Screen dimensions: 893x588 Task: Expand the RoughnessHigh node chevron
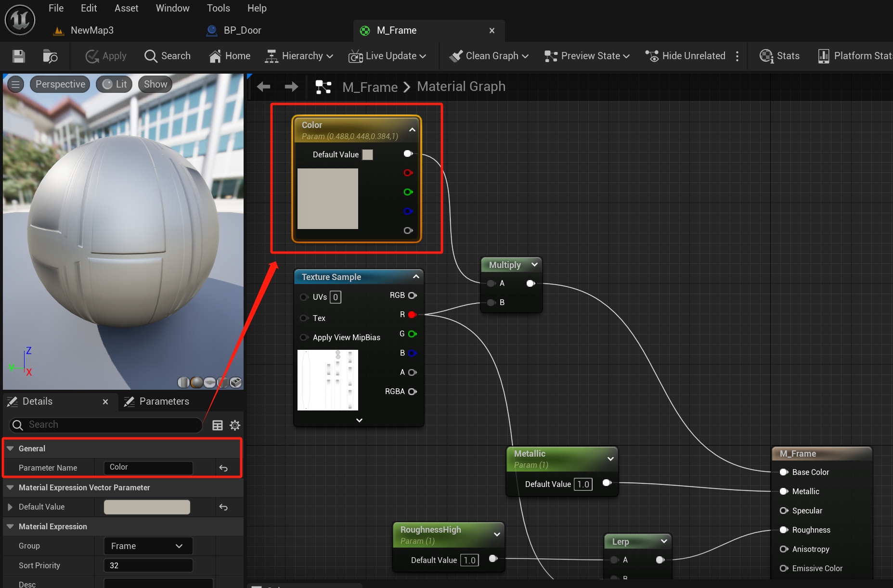coord(497,535)
